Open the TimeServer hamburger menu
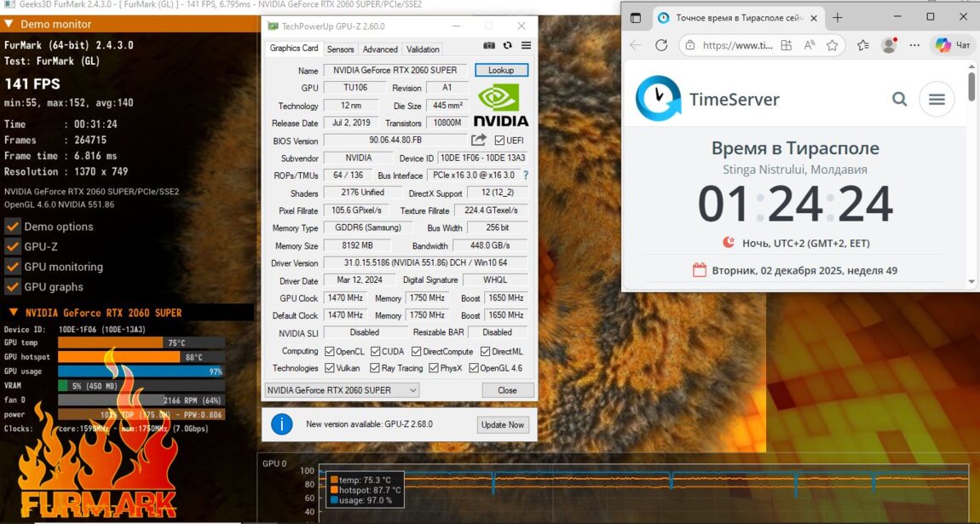The image size is (980, 524). [x=937, y=100]
